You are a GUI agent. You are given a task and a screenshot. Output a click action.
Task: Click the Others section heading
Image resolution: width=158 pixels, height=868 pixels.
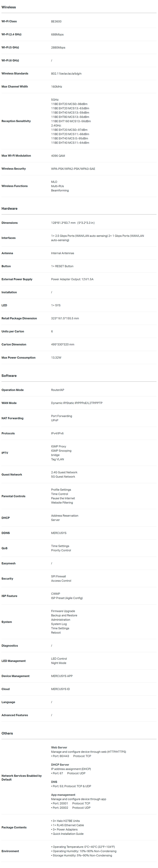(7, 733)
